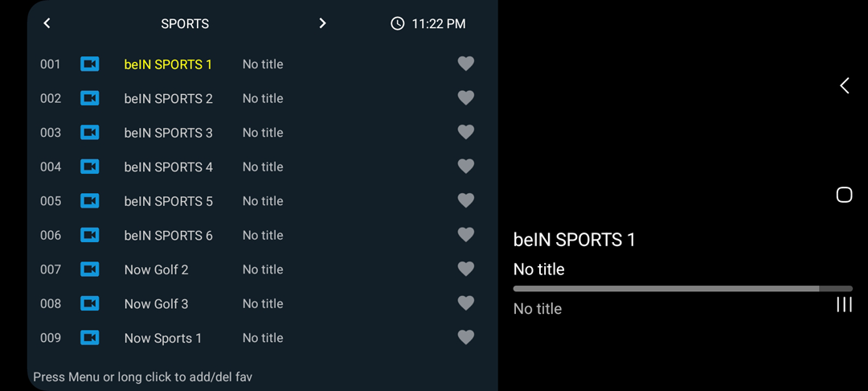
Task: Click the programme progress bar
Action: [682, 288]
